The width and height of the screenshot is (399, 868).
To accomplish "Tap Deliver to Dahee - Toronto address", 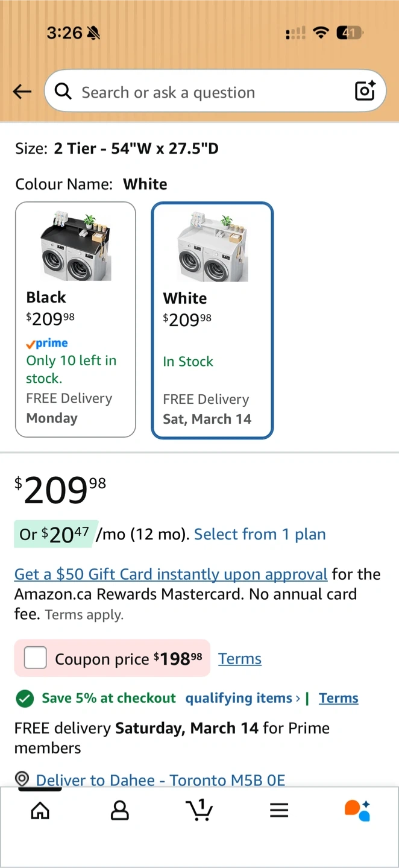I will 160,780.
